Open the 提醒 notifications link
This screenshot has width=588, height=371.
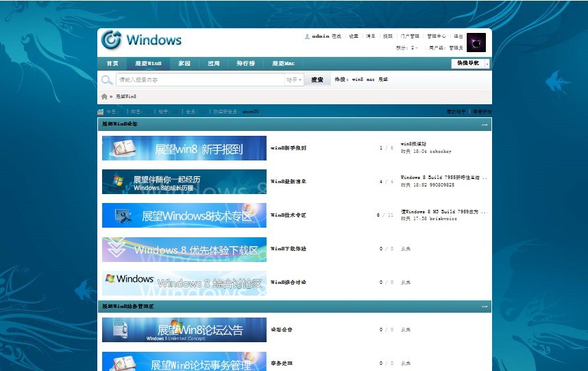click(388, 36)
